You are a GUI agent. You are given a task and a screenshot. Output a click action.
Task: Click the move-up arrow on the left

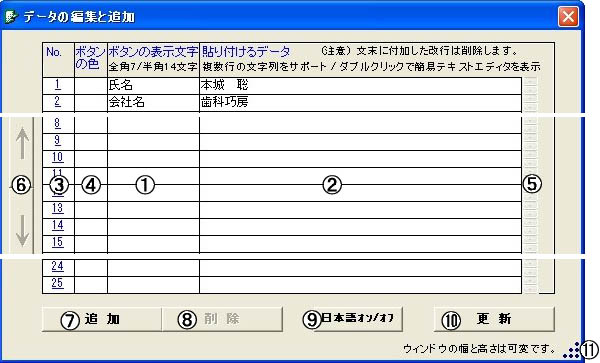coord(23,143)
